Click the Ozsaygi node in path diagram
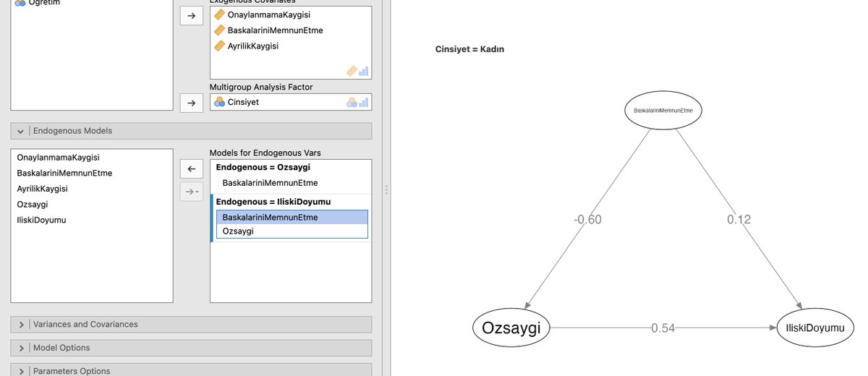Viewport: 868px width, 376px height. (x=511, y=328)
